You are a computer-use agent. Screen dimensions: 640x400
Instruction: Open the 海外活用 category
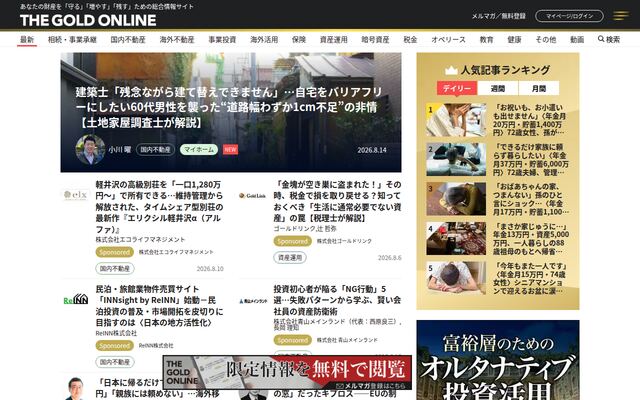(264, 40)
